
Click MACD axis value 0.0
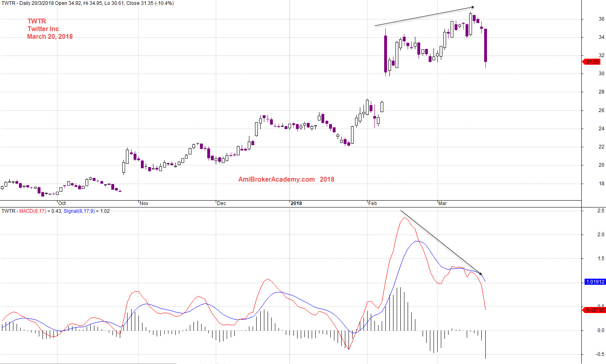[x=601, y=330]
